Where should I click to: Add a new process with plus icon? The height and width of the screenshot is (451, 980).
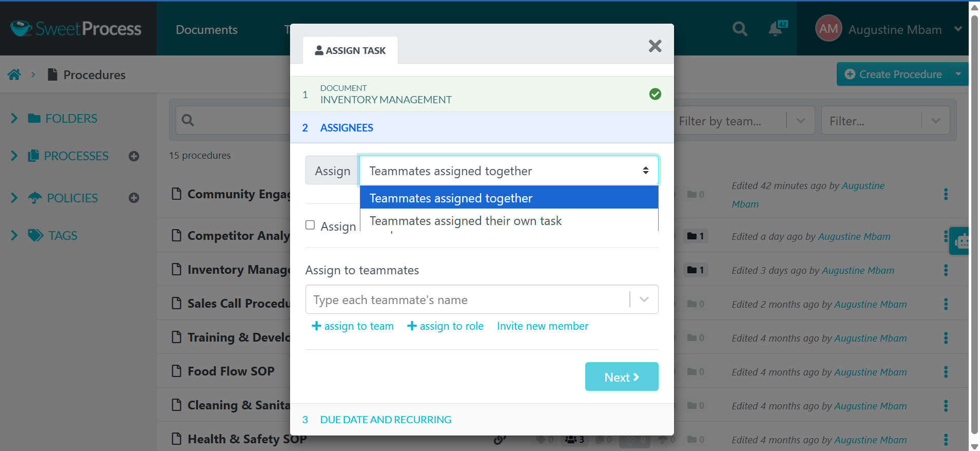coord(134,156)
